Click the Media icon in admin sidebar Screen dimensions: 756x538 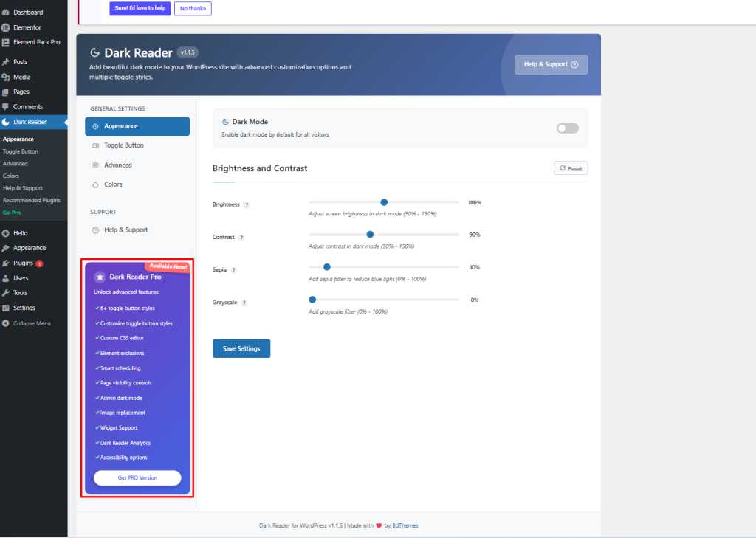pos(6,77)
